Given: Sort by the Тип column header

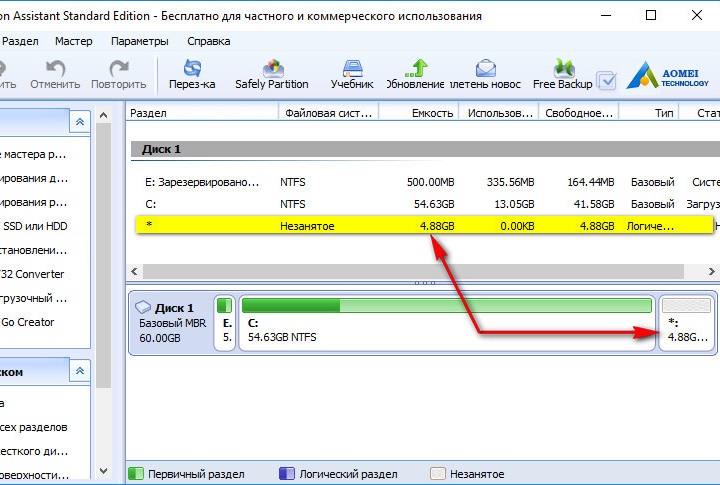Looking at the screenshot, I should click(x=649, y=113).
